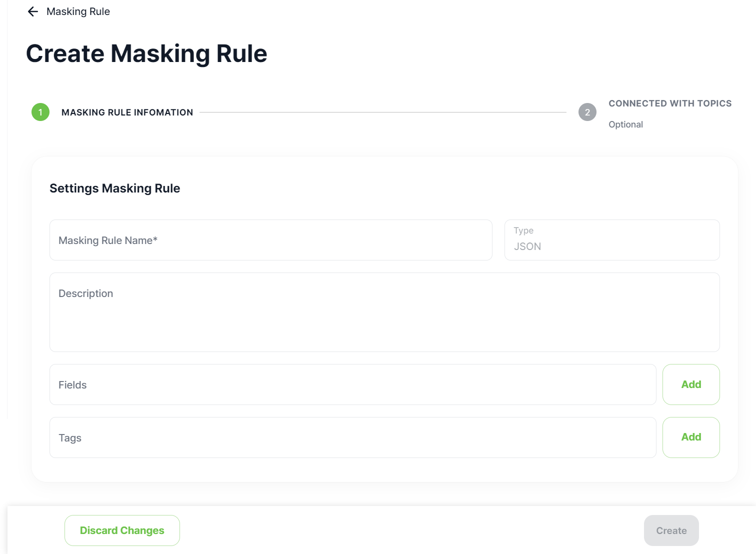Click Add next to Tags
This screenshot has width=756, height=554.
click(691, 437)
